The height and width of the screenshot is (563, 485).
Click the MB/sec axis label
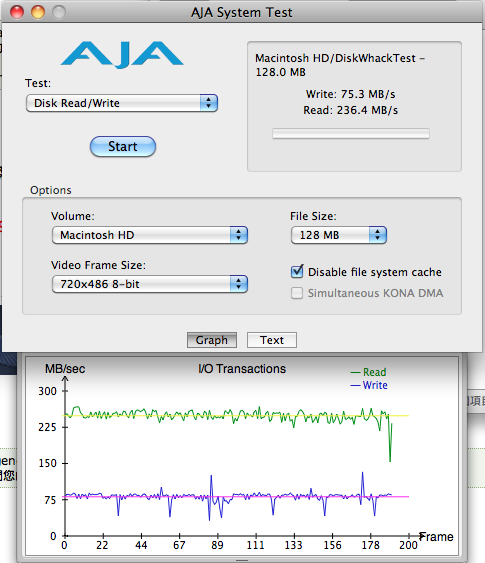(65, 369)
